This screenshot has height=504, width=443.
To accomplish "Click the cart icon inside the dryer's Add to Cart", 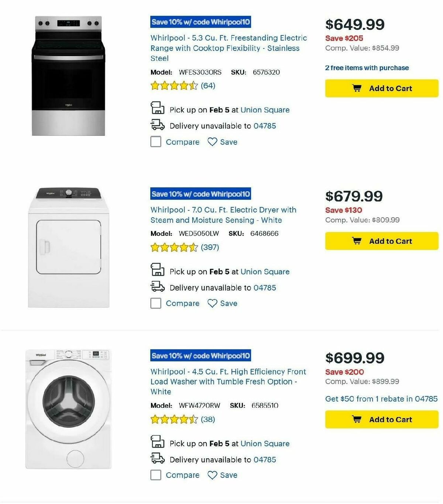I will click(357, 240).
